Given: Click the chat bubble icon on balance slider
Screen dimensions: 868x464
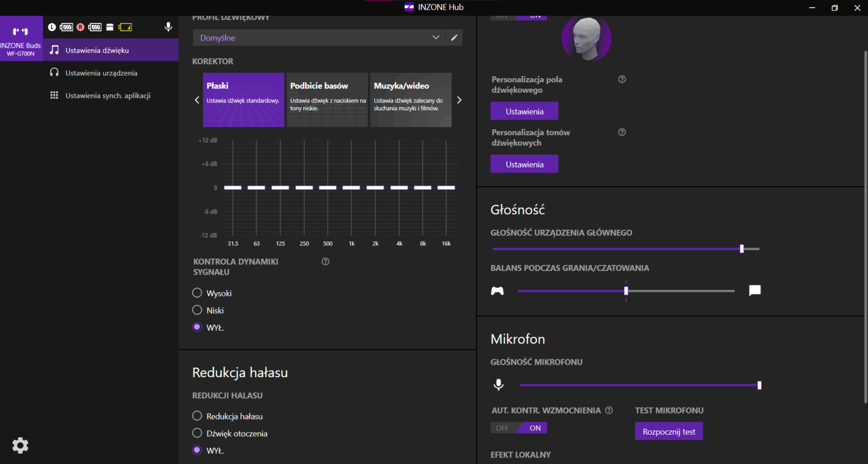Looking at the screenshot, I should [755, 290].
